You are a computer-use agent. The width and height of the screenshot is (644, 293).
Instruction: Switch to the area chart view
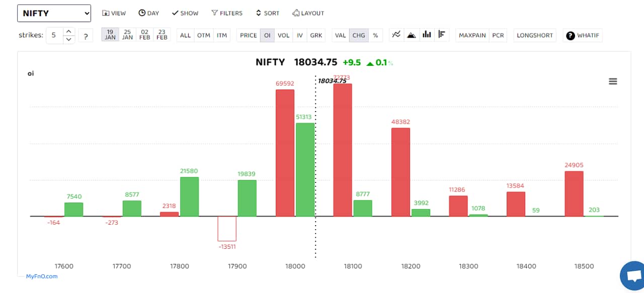[x=411, y=34]
